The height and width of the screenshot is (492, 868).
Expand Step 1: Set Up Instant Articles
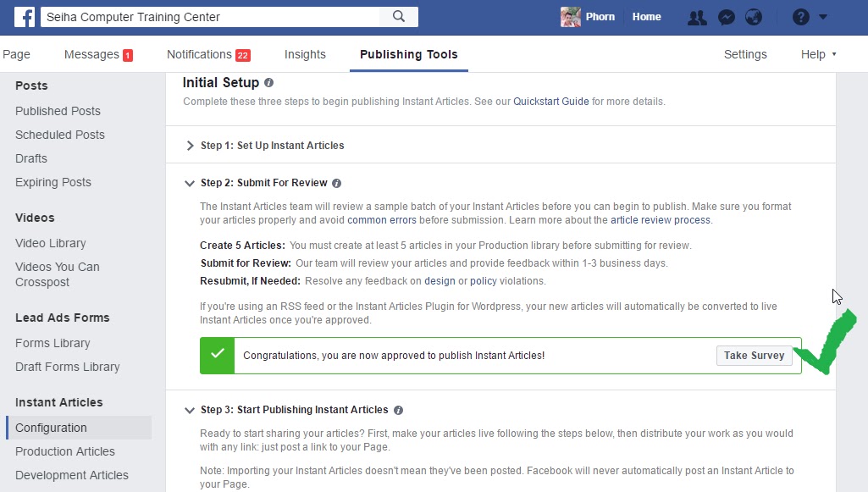point(190,146)
